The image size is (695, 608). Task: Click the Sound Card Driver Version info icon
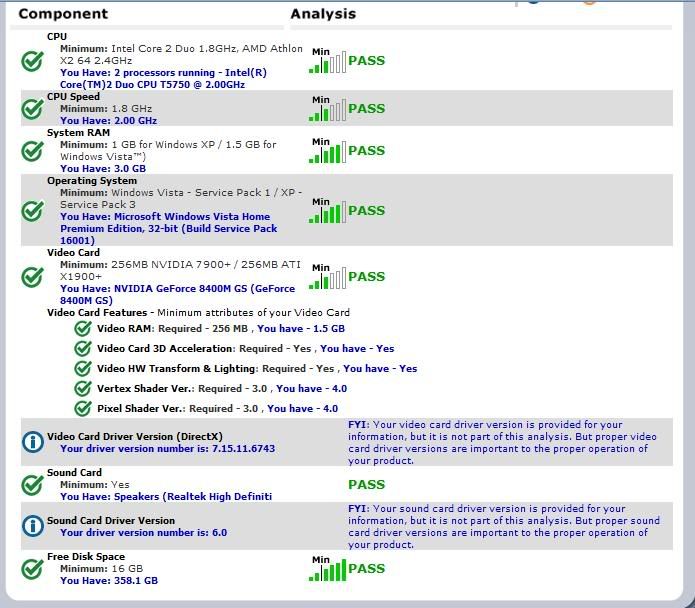32,526
